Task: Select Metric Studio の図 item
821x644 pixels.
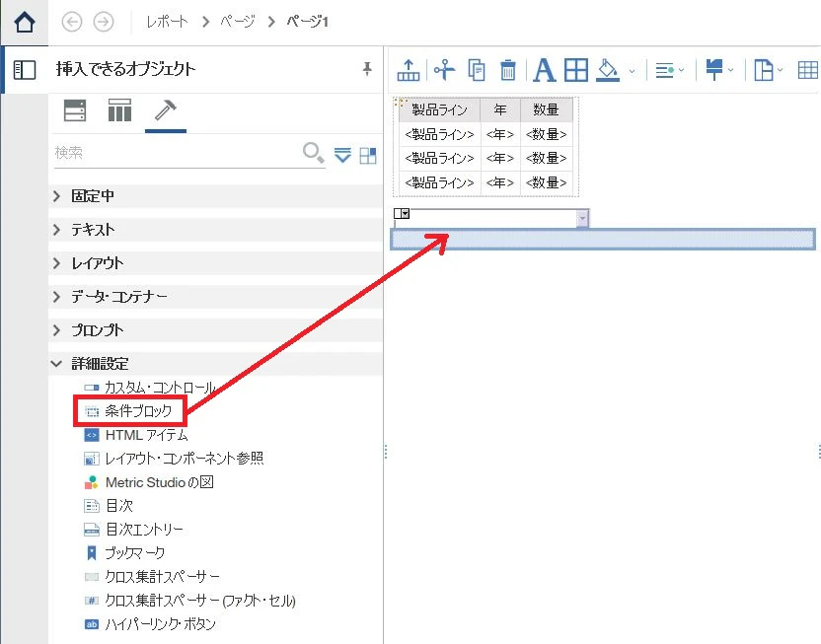Action: (149, 482)
